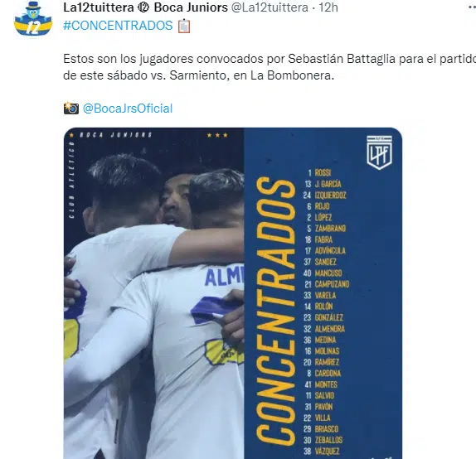
Task: Click the players hugging photo
Action: [153, 293]
